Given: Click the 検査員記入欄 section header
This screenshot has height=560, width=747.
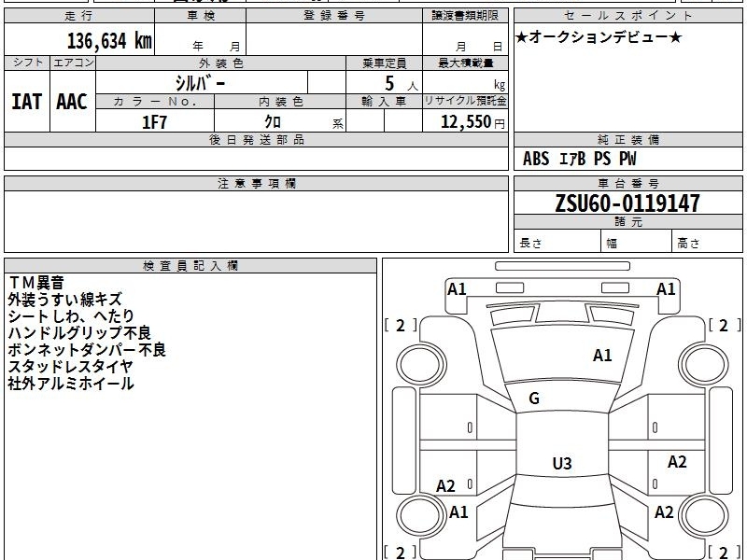Looking at the screenshot, I should click(190, 266).
